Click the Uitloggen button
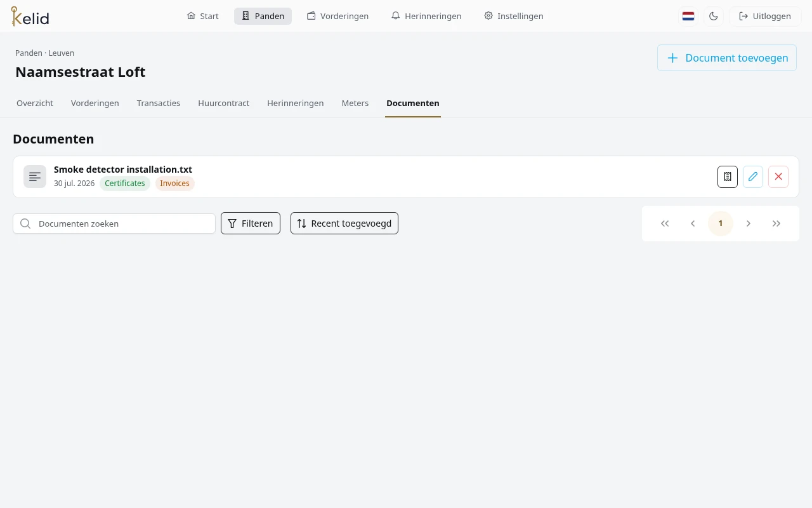 point(765,16)
